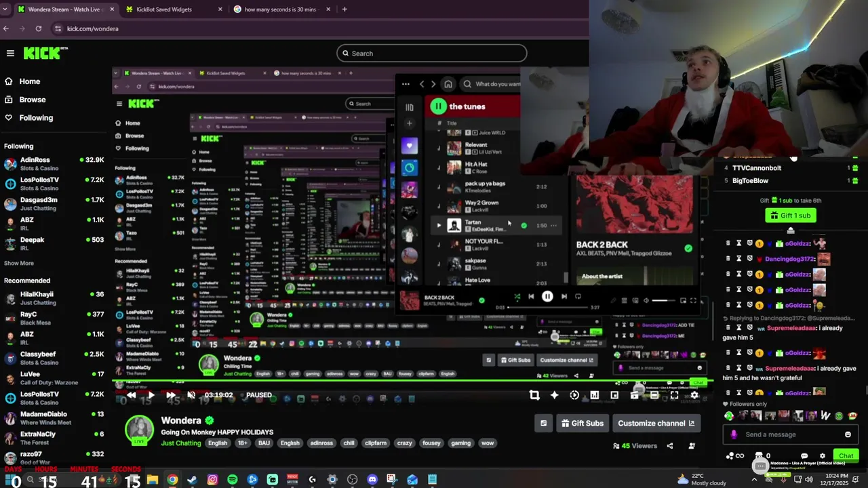Open stream stats bar-chart icon

click(x=594, y=395)
